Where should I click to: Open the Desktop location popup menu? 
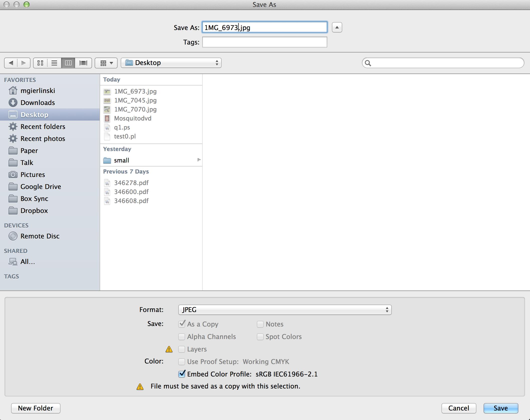pyautogui.click(x=171, y=63)
